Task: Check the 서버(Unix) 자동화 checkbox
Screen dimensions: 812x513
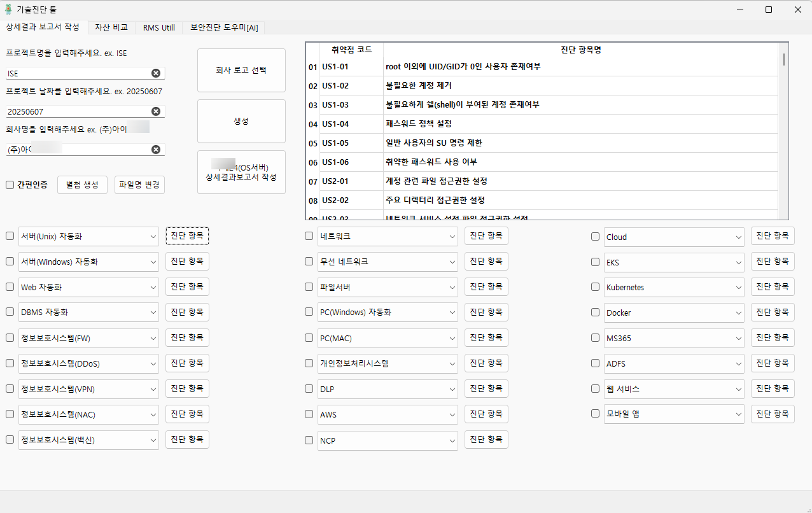Action: tap(10, 236)
